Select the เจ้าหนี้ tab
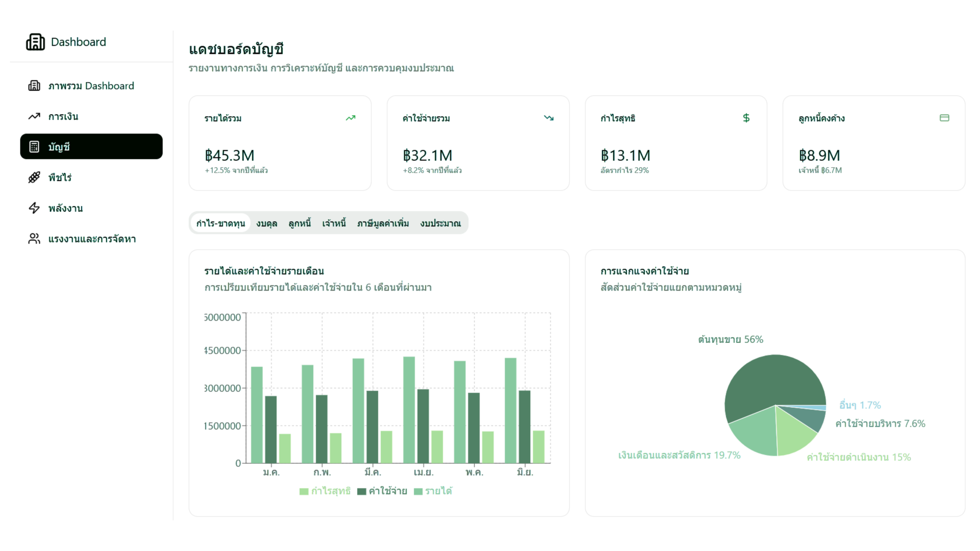 click(x=334, y=223)
